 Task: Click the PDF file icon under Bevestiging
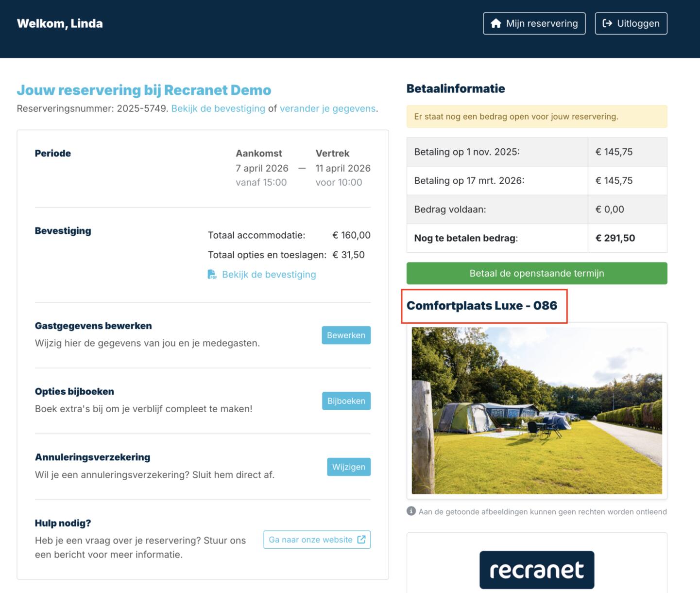(212, 275)
